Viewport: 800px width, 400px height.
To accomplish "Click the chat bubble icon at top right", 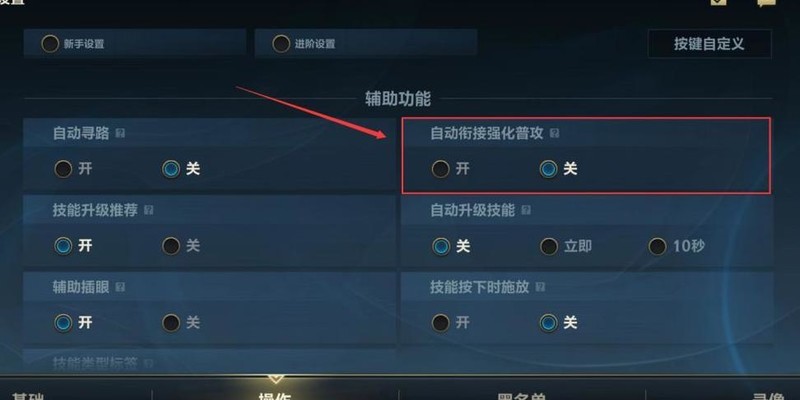I will 767,3.
